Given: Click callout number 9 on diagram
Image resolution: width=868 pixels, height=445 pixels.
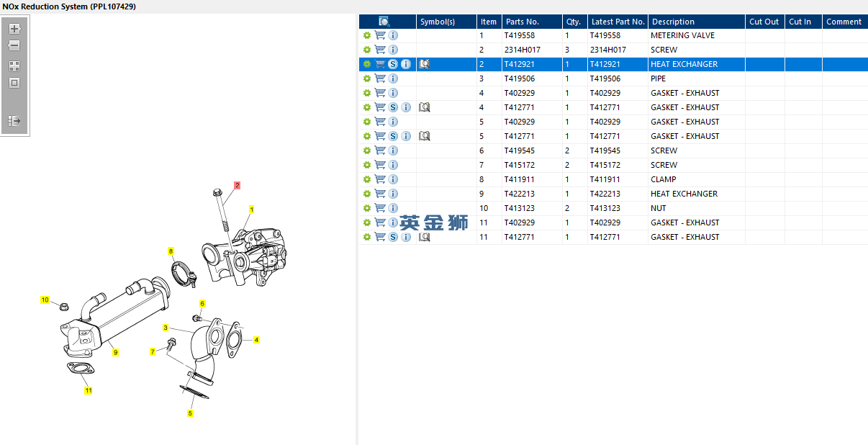Looking at the screenshot, I should pyautogui.click(x=115, y=352).
